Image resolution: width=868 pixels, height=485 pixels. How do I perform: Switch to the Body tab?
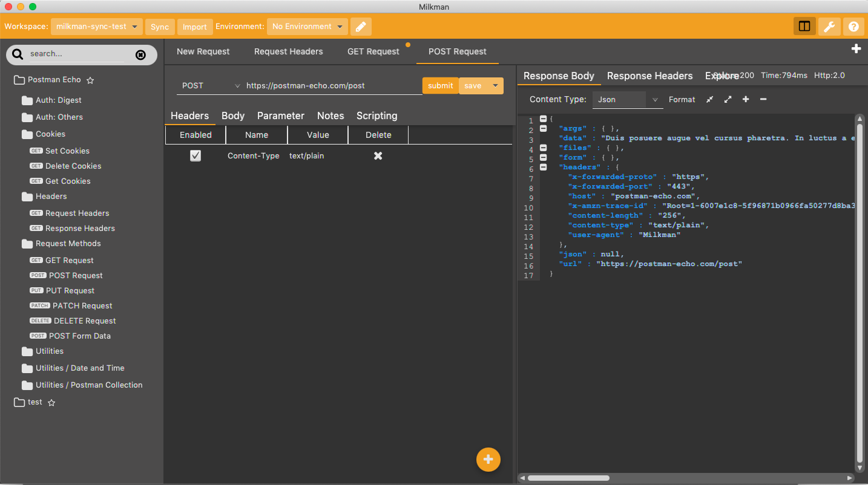click(x=233, y=116)
